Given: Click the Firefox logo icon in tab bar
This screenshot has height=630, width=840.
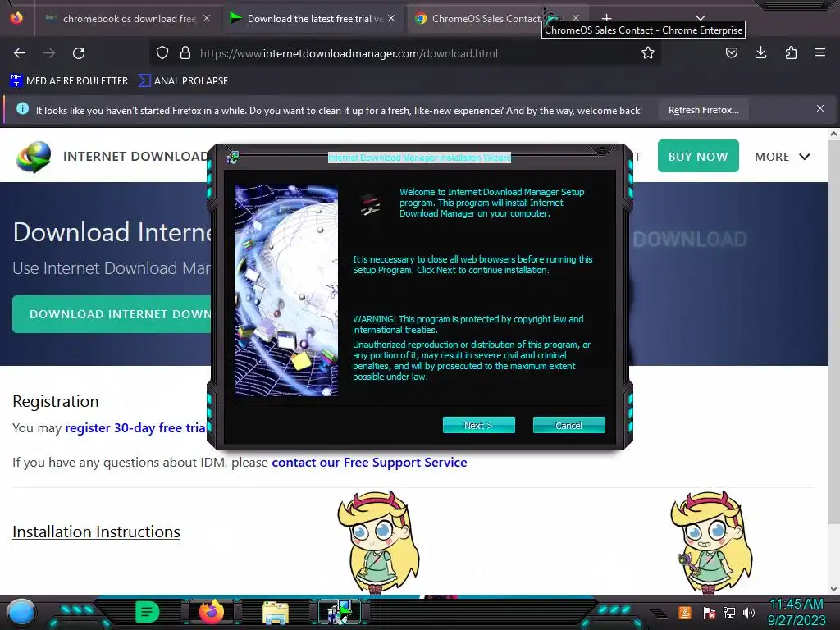Looking at the screenshot, I should coord(16,18).
